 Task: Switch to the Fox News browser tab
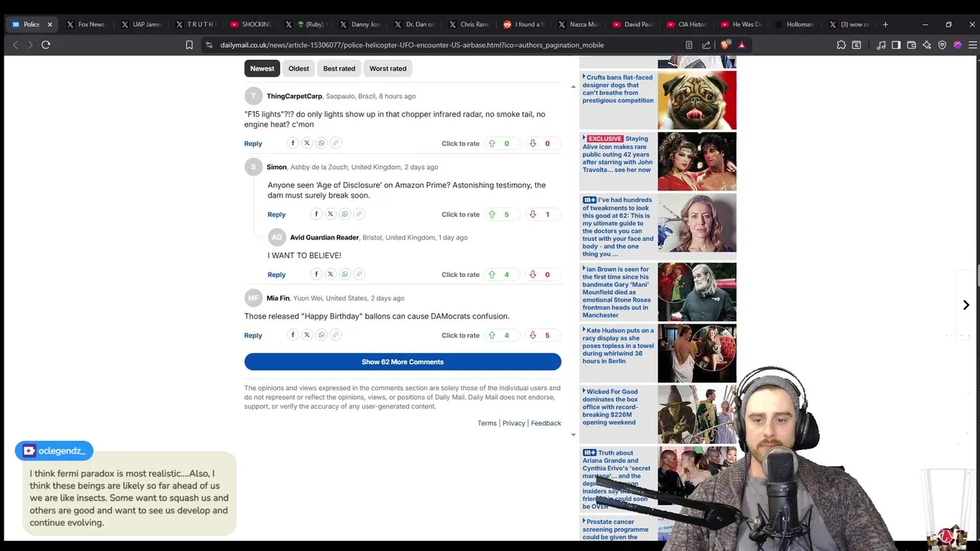click(x=86, y=24)
